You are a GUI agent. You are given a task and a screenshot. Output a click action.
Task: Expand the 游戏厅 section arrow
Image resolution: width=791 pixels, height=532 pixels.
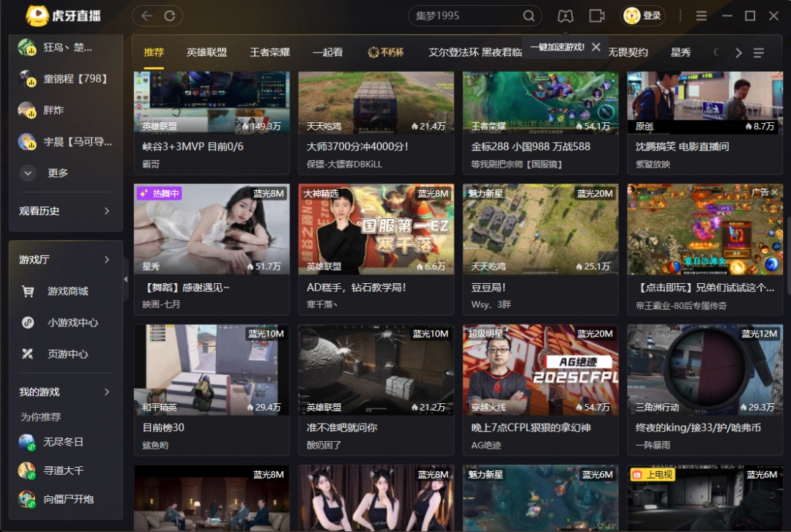click(107, 260)
